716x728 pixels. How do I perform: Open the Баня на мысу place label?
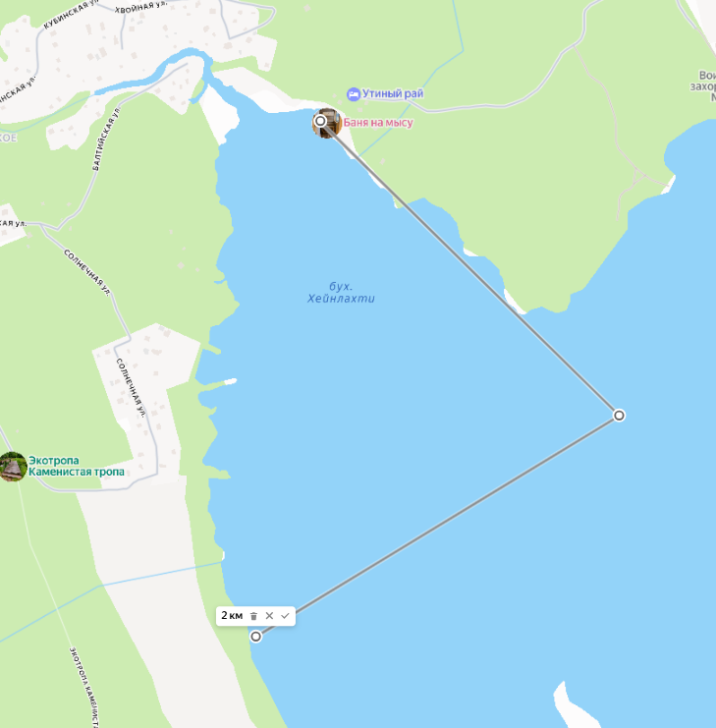(378, 123)
